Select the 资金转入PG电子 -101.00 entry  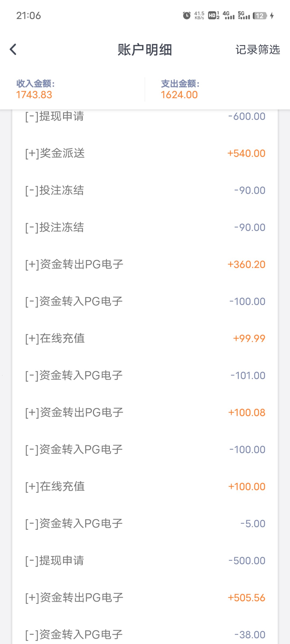pyautogui.click(x=145, y=375)
